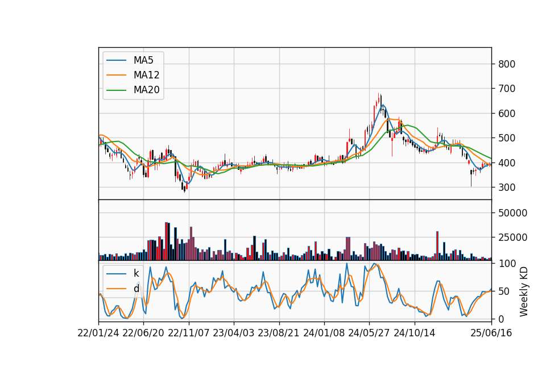Click the green MA20 legend line sample
Viewport: 546px width, 392px height.
tap(116, 90)
